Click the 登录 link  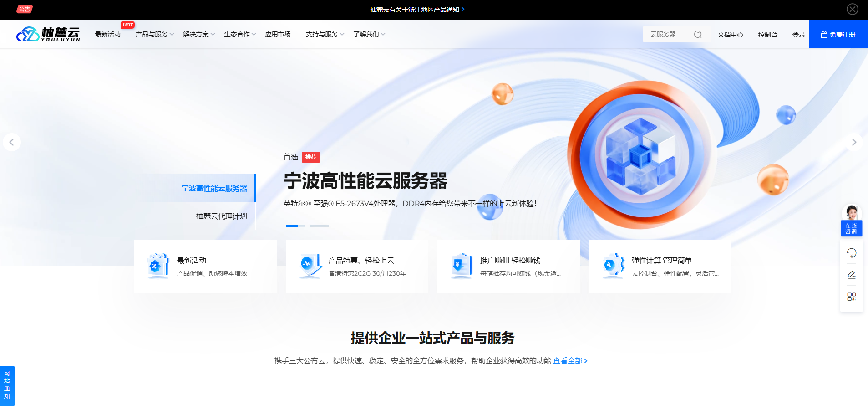[798, 35]
